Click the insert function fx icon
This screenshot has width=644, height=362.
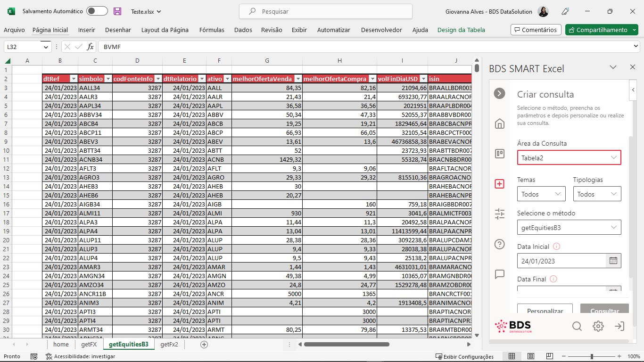[90, 47]
